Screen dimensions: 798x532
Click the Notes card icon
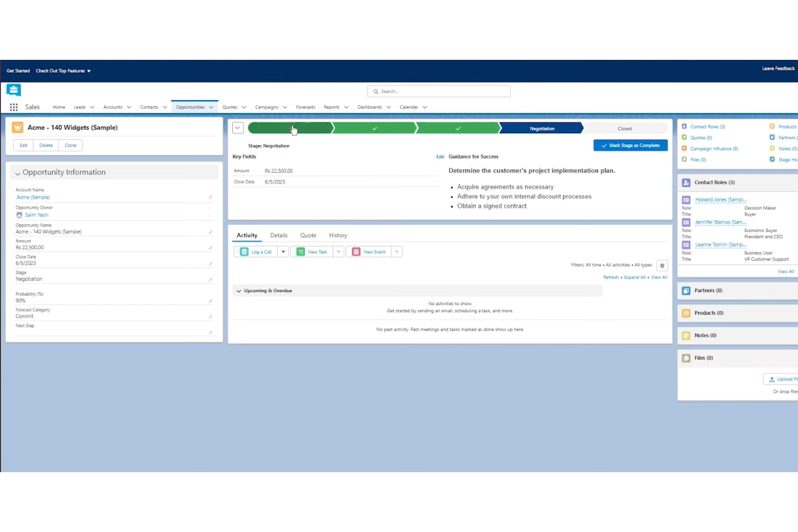click(x=686, y=336)
